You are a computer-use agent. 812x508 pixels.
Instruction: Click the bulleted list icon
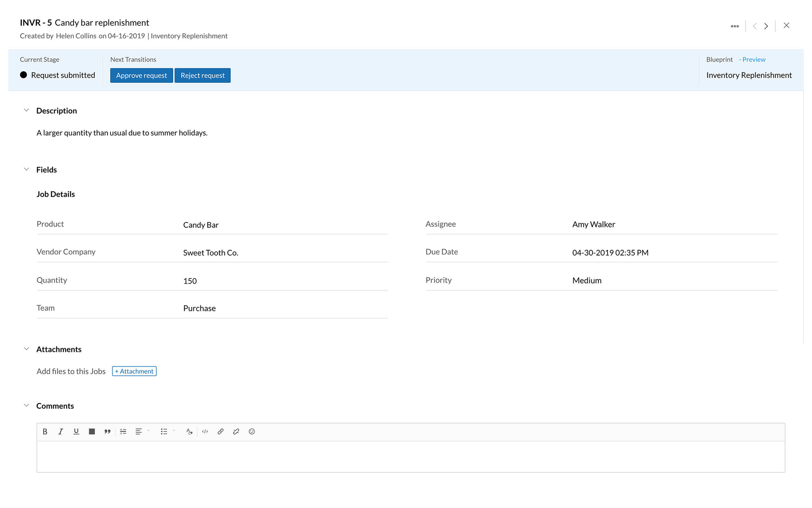coord(164,431)
